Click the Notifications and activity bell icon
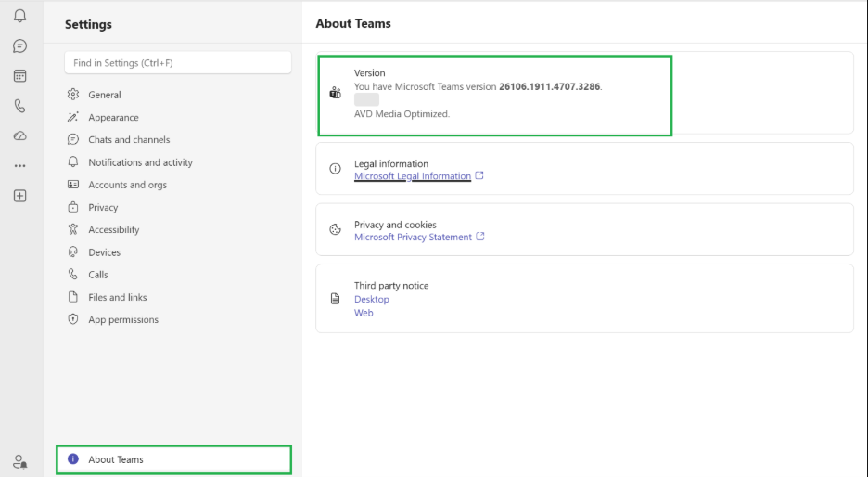The height and width of the screenshot is (477, 868). coord(73,161)
